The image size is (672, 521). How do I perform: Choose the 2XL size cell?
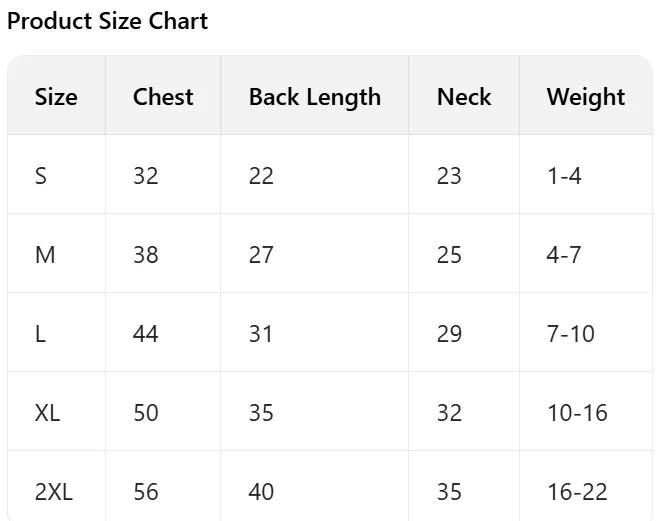tap(54, 491)
